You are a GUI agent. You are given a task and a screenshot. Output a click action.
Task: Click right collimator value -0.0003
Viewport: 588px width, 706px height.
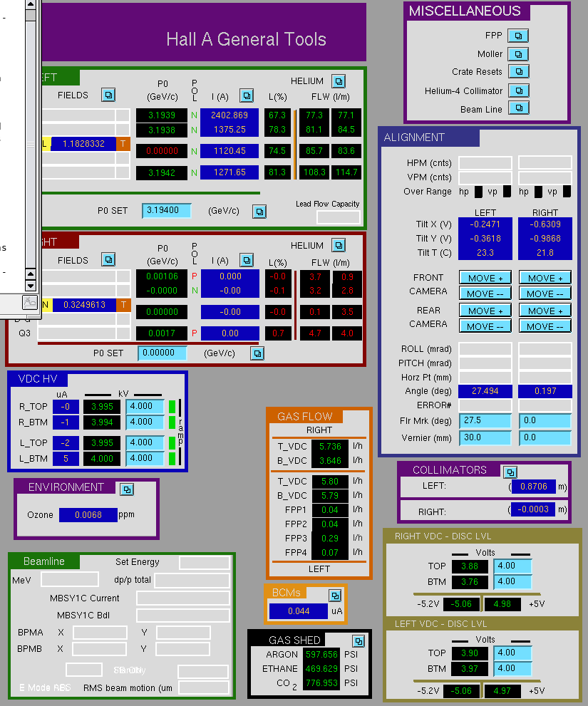pyautogui.click(x=533, y=509)
